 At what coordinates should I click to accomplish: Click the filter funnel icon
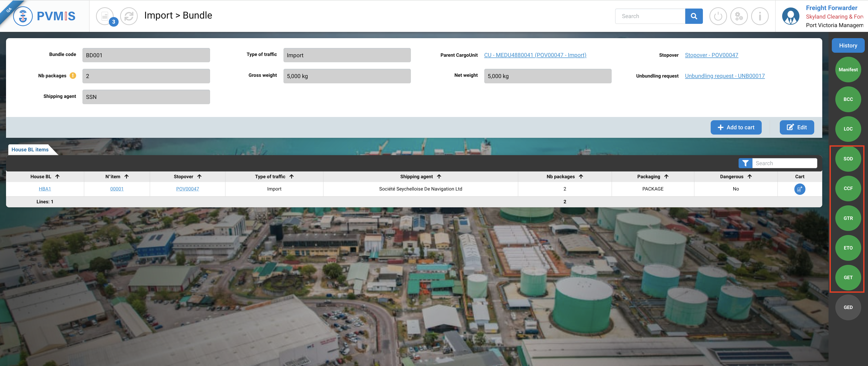point(745,163)
